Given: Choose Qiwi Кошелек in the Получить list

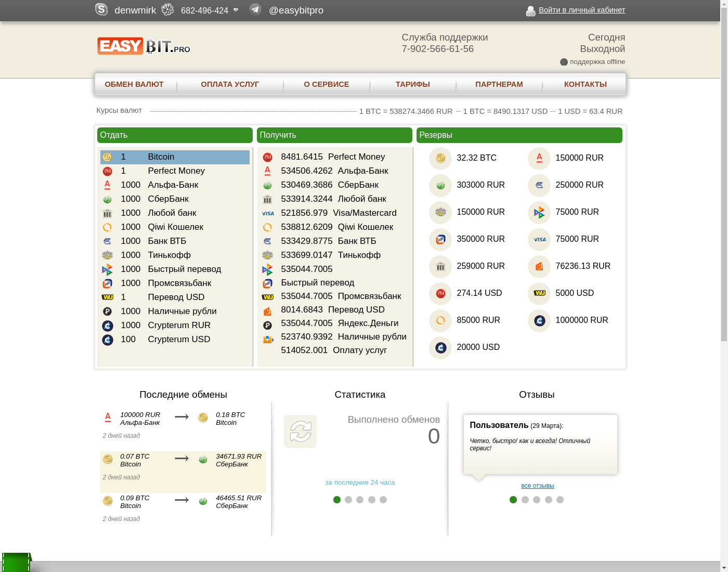Looking at the screenshot, I should click(x=334, y=227).
